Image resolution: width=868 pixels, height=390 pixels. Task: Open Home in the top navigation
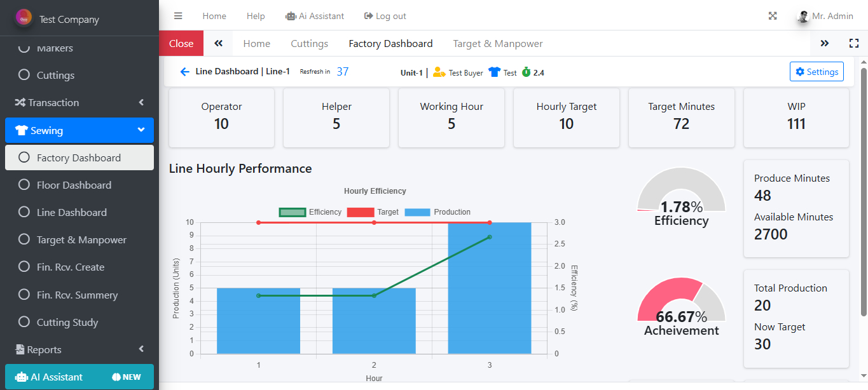tap(214, 16)
